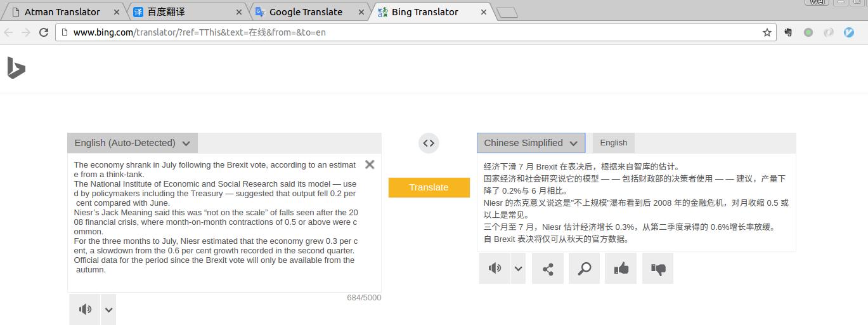
Task: Open a new browser tab
Action: click(x=507, y=12)
